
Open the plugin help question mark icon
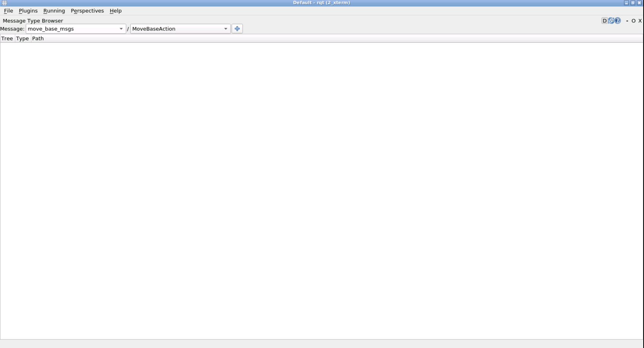point(617,21)
